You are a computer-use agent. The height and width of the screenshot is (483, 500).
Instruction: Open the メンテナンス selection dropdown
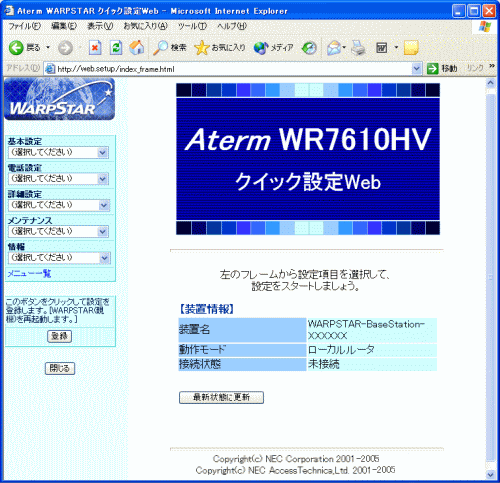58,231
